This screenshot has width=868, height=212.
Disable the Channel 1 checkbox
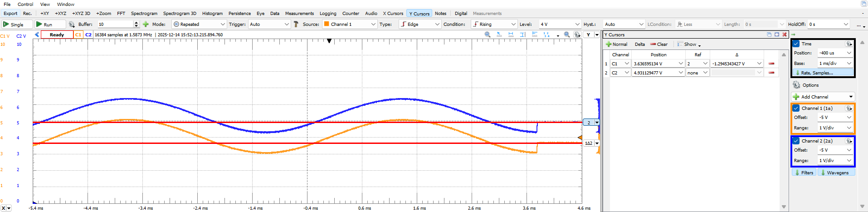[x=796, y=108]
